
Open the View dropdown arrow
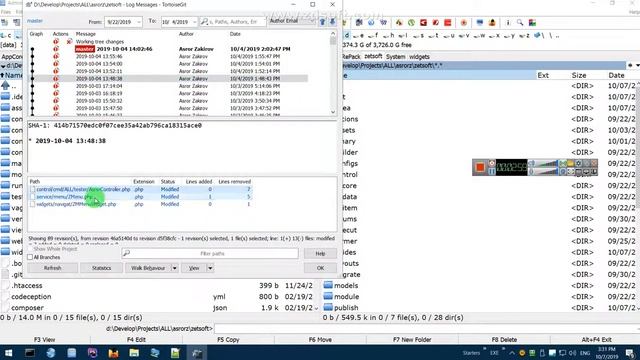[x=210, y=268]
